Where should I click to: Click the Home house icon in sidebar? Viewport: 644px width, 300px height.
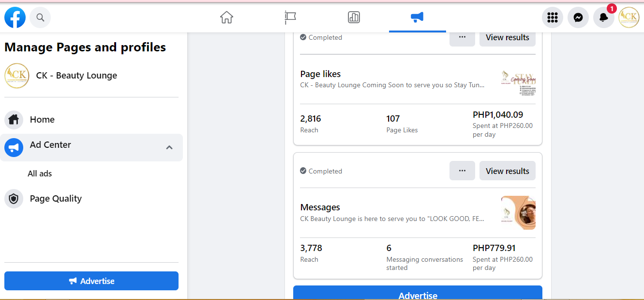click(14, 120)
